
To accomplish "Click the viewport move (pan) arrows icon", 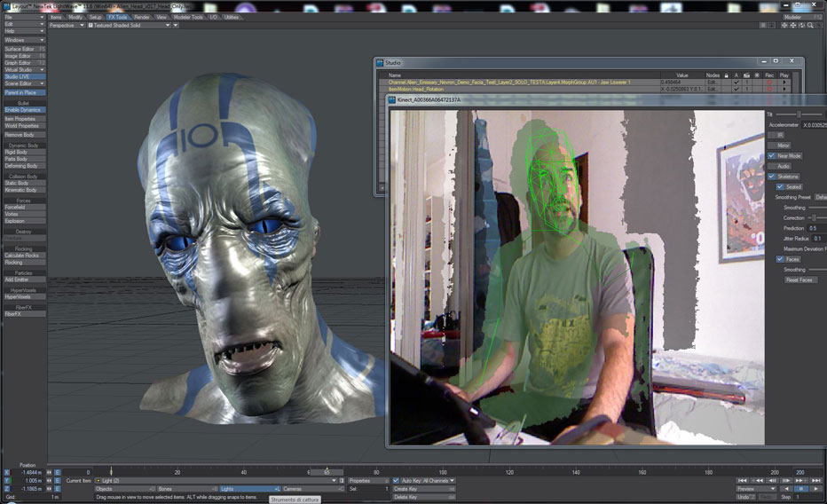I will [784, 26].
